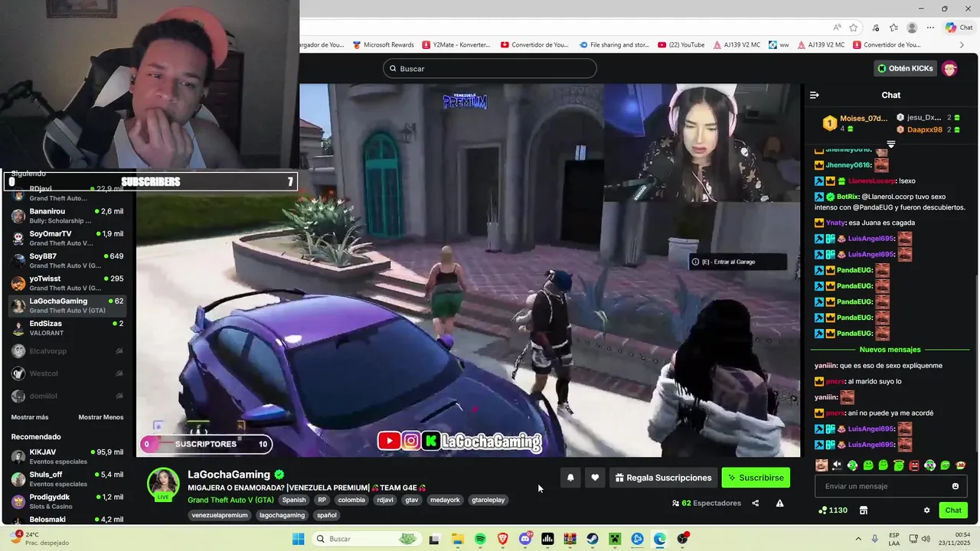Open yoTwist channel in sidebar
Screen dimensions: 980x551
67,283
